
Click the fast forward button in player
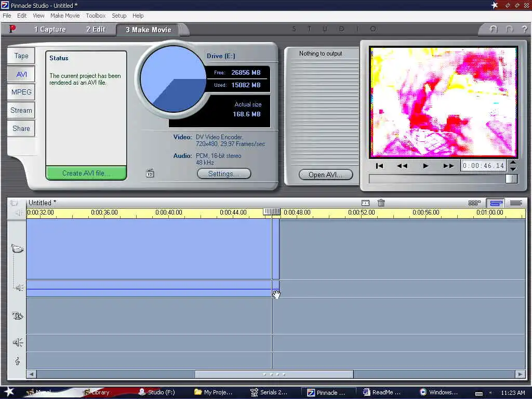click(x=448, y=166)
